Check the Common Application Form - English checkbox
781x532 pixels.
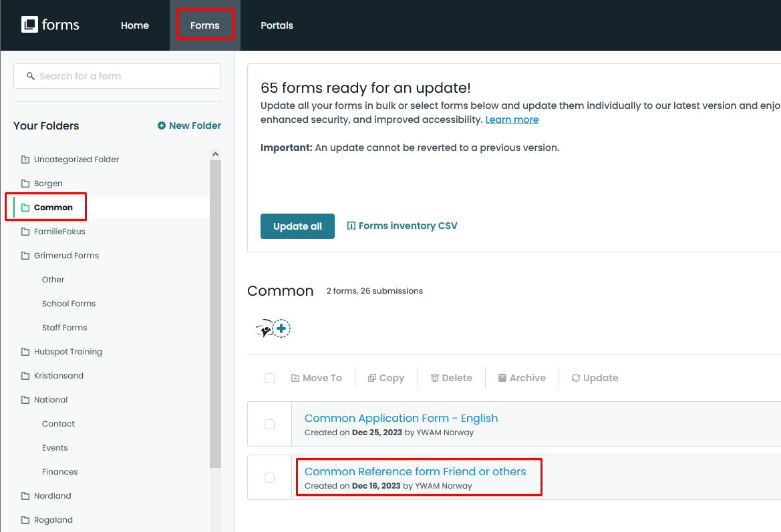click(269, 424)
